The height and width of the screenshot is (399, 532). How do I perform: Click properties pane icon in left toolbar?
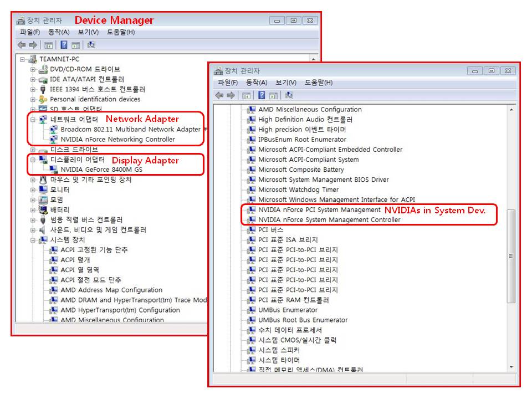pyautogui.click(x=76, y=45)
